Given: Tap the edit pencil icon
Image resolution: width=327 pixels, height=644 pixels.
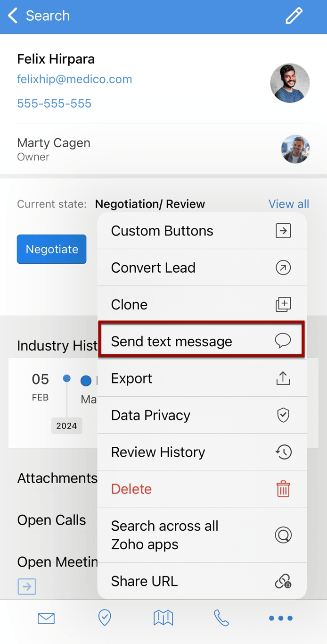Looking at the screenshot, I should 294,16.
